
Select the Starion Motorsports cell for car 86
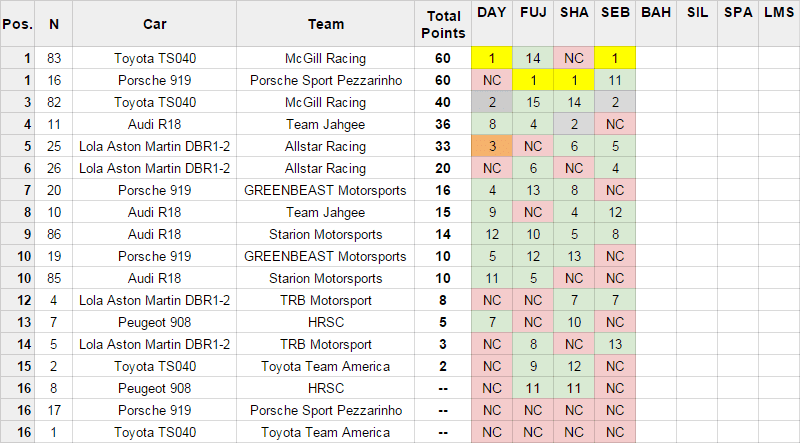pos(326,234)
